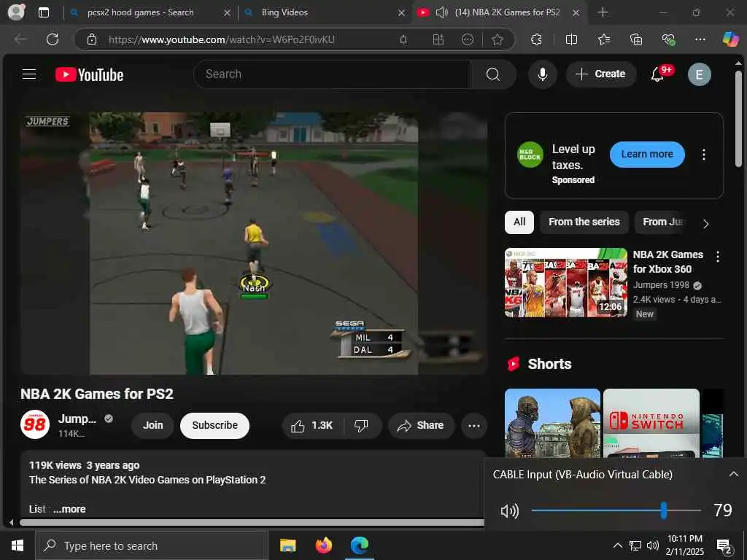This screenshot has width=747, height=560.
Task: Click the Join membership button
Action: 153,425
